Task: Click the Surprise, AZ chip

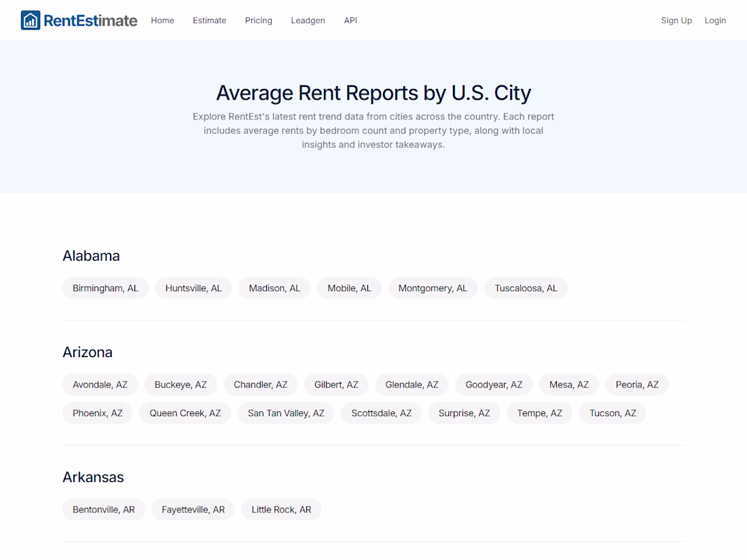Action: [464, 413]
